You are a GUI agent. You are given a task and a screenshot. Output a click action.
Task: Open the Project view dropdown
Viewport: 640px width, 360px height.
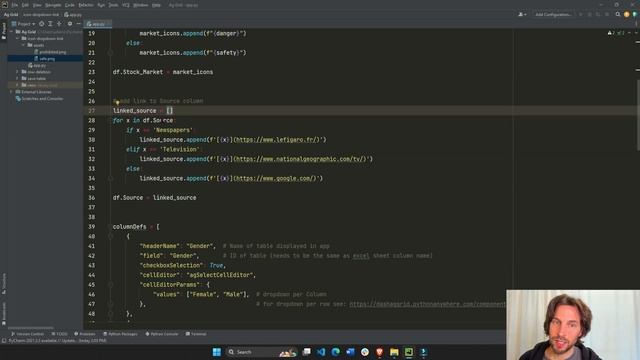23,24
